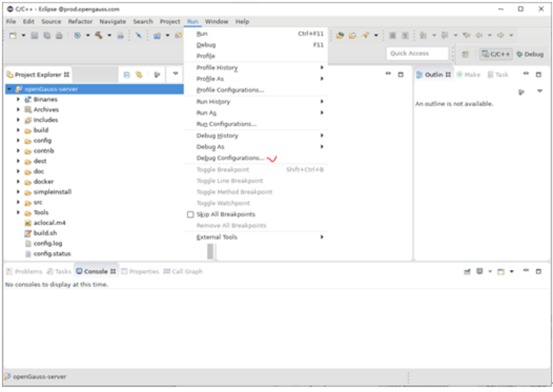Open Debug Configurations menu entry
Screen dimensions: 553x392
230,158
